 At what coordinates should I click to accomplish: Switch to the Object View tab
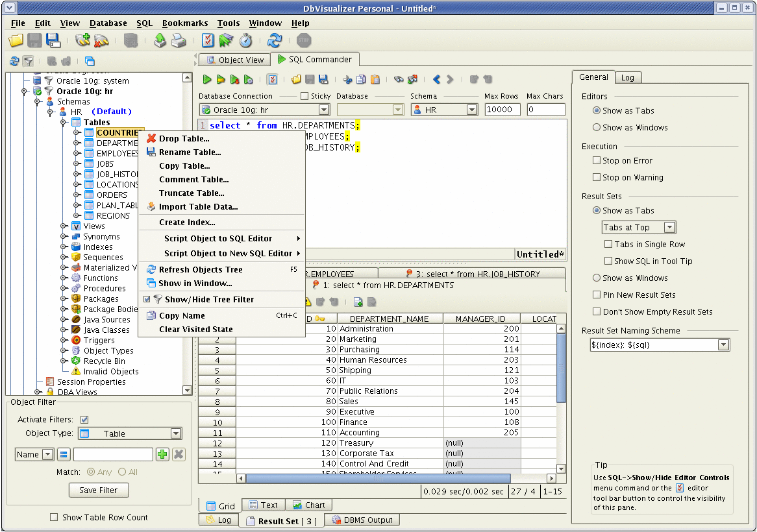pyautogui.click(x=235, y=60)
